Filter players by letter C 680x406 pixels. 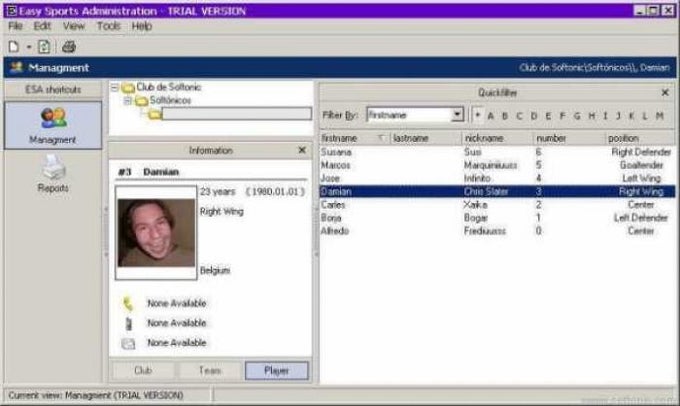pos(519,116)
